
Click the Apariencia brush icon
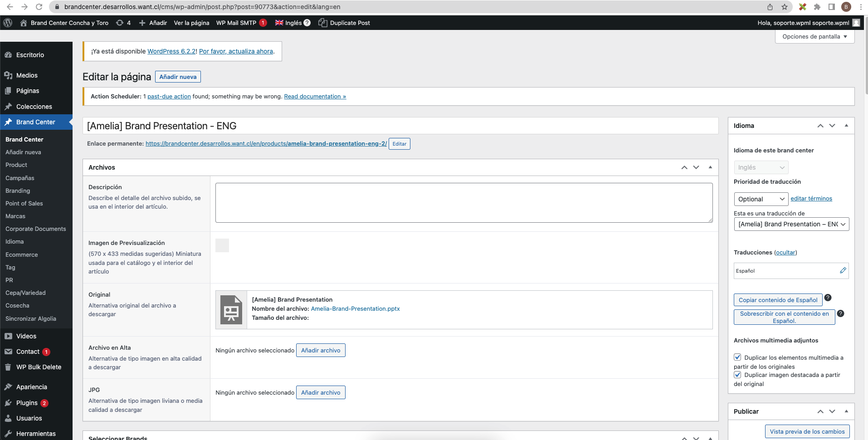pos(8,387)
